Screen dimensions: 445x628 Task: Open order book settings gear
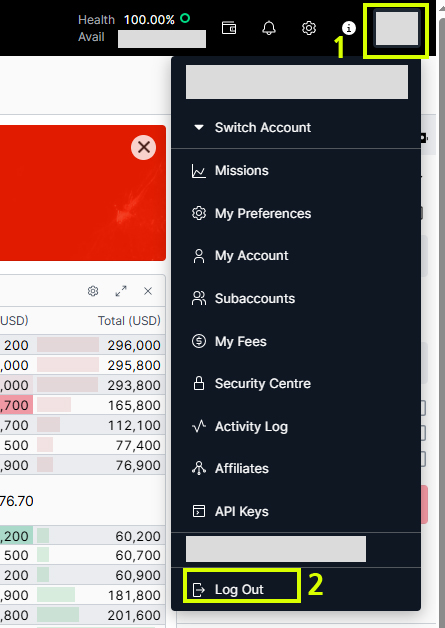click(x=93, y=291)
